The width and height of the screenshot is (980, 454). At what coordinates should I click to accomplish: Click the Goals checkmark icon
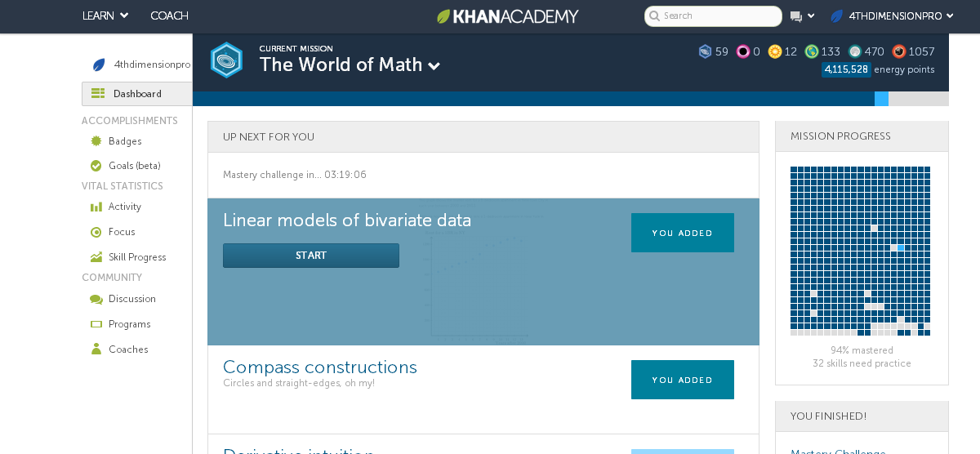coord(96,166)
